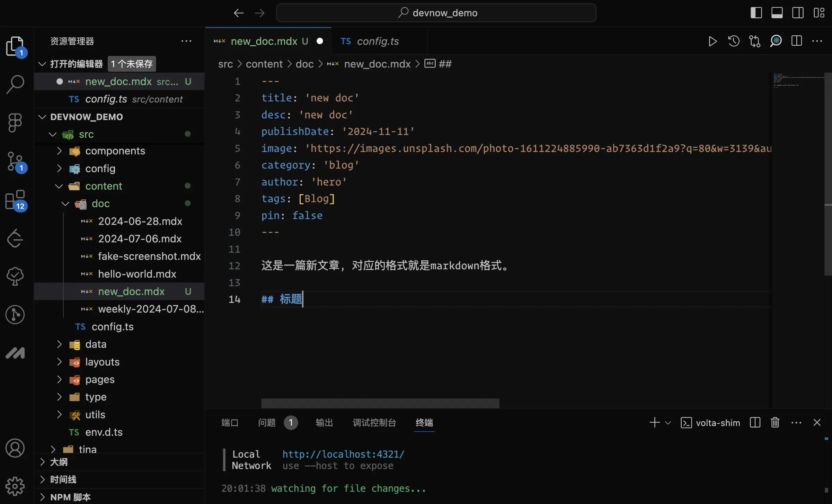Switch to the 问题 panel tab
This screenshot has width=832, height=504.
pyautogui.click(x=267, y=423)
